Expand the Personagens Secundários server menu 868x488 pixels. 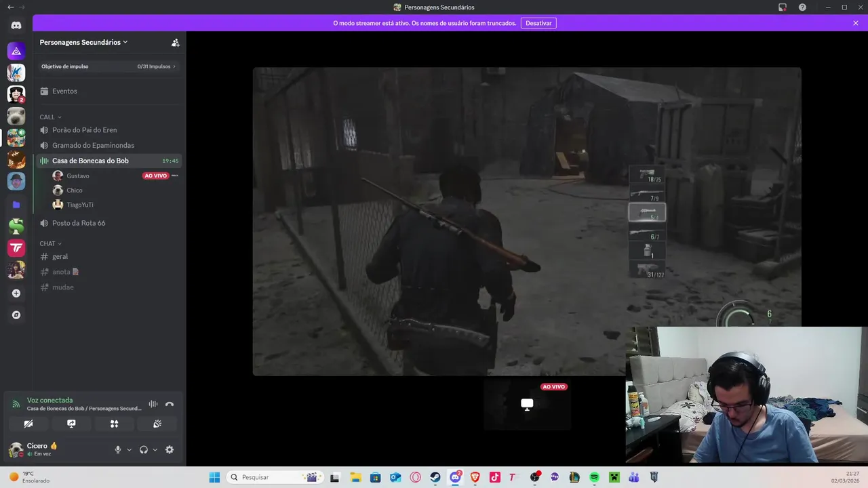click(83, 42)
